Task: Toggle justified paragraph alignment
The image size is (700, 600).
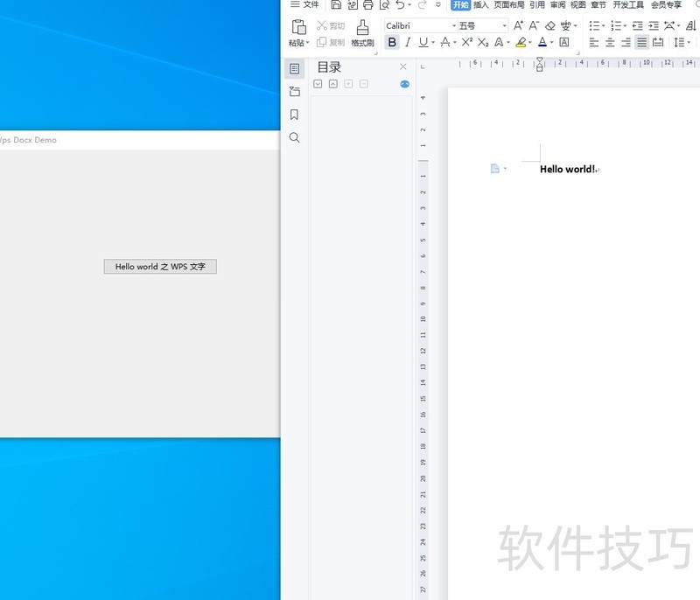Action: pyautogui.click(x=642, y=42)
